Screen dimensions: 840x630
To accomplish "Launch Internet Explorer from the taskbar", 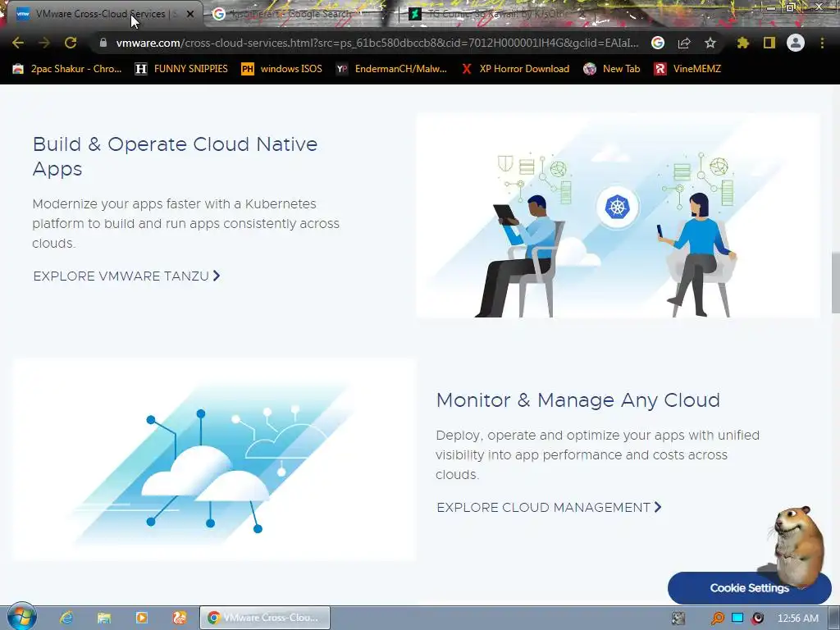I will (66, 618).
